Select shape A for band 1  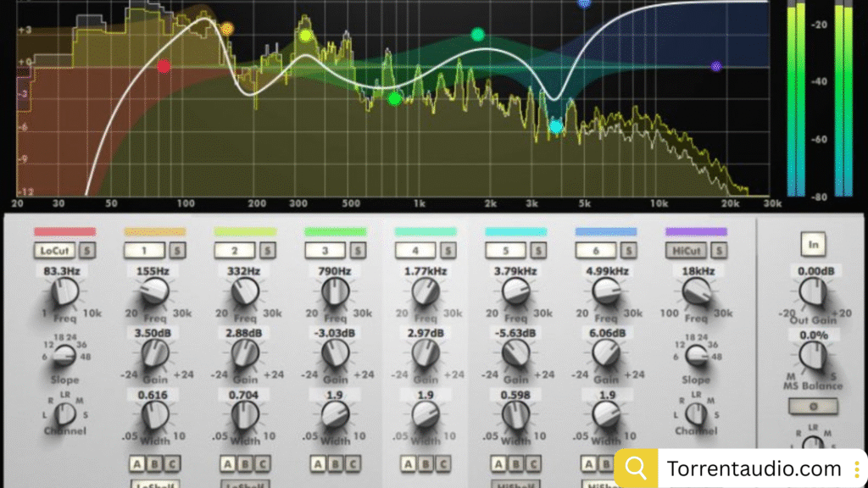click(x=136, y=463)
